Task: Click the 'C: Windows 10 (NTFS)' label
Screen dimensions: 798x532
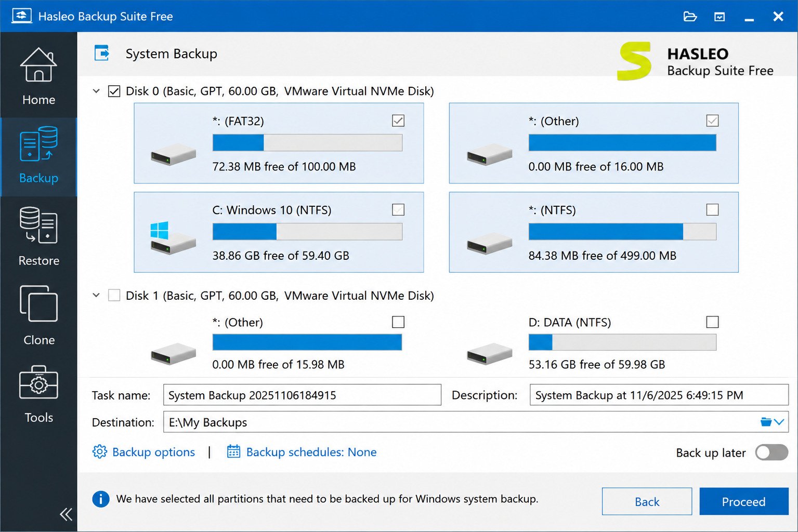Action: pyautogui.click(x=272, y=210)
